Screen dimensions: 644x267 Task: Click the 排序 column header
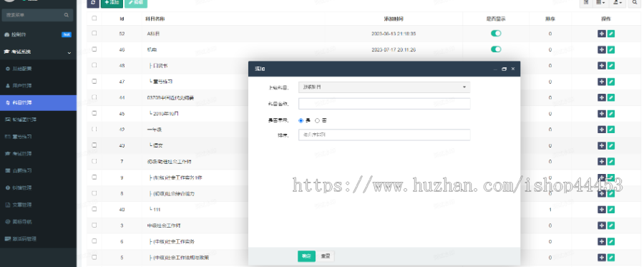550,19
